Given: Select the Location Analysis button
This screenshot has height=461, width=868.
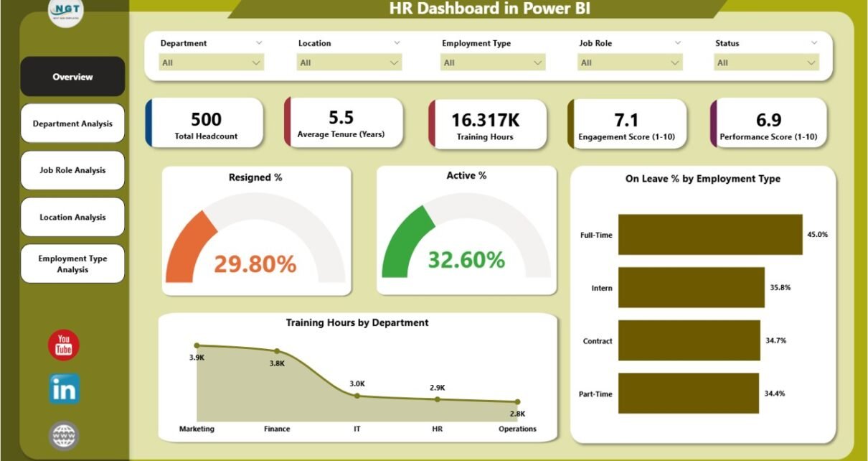Looking at the screenshot, I should 72,217.
